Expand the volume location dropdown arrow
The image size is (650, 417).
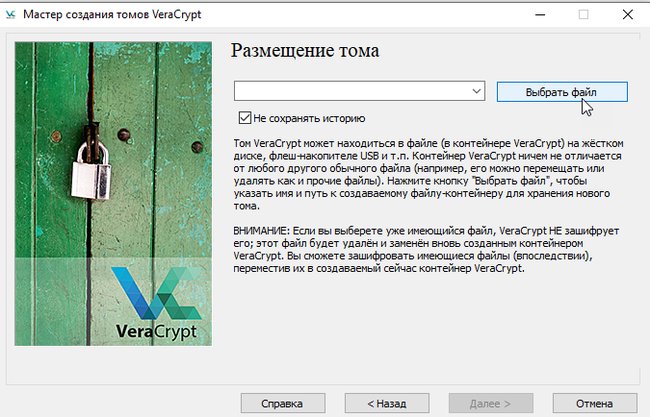coord(477,91)
